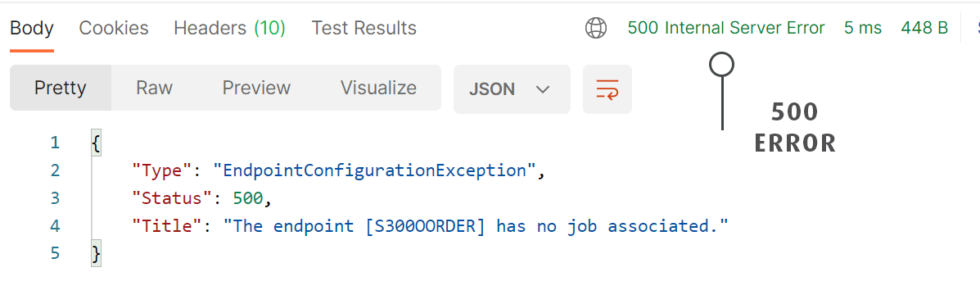This screenshot has width=980, height=304.
Task: Open the Headers (10) tab
Action: click(x=229, y=28)
